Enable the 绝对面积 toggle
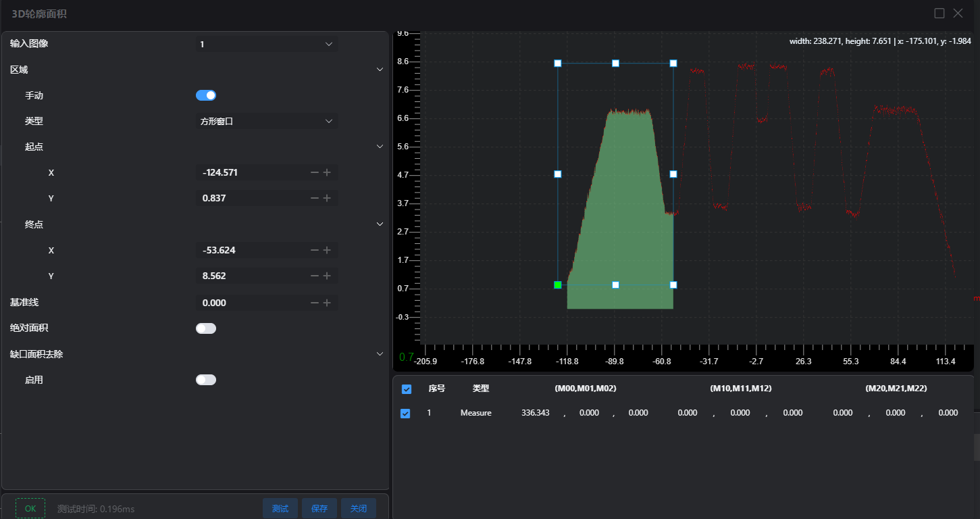 point(206,328)
